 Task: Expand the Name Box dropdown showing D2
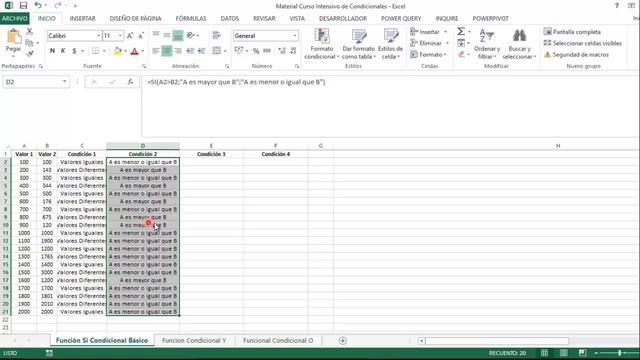64,82
